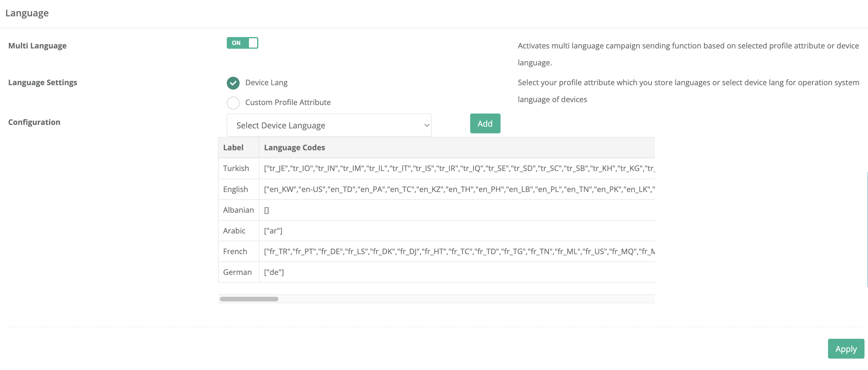Click the Label column header
The width and height of the screenshot is (868, 370).
tap(233, 148)
